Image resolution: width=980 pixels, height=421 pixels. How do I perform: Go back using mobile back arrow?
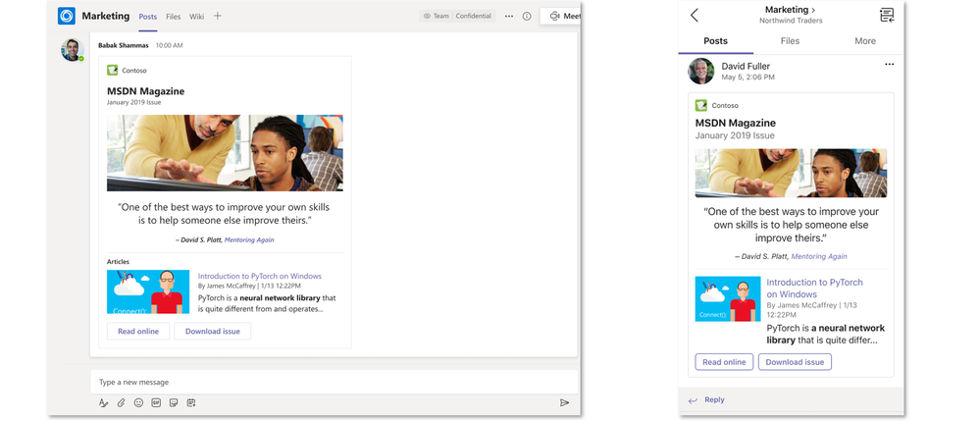click(x=695, y=15)
